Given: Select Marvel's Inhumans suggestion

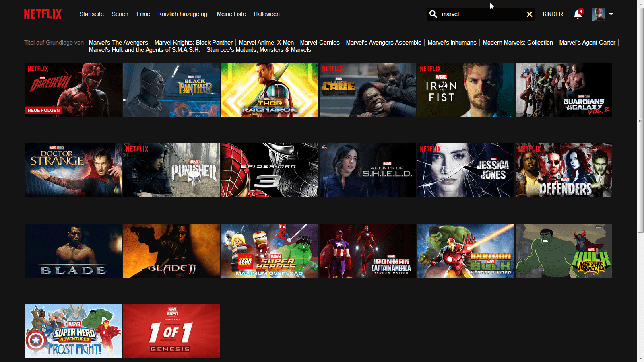Looking at the screenshot, I should [452, 43].
